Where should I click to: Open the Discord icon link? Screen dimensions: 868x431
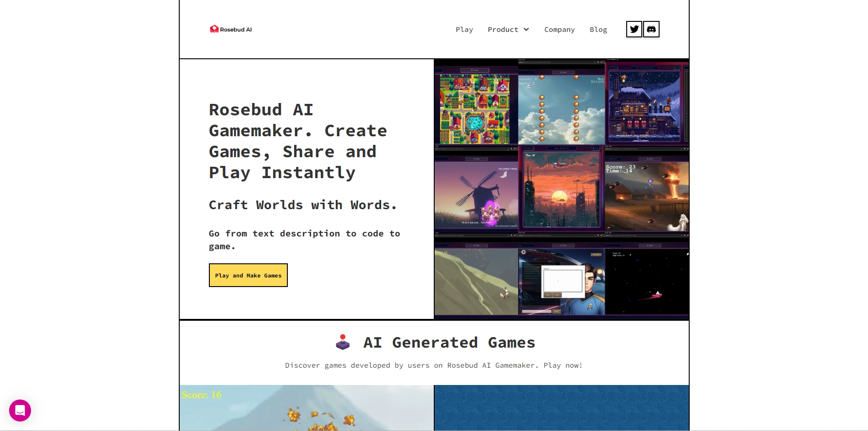pos(651,29)
